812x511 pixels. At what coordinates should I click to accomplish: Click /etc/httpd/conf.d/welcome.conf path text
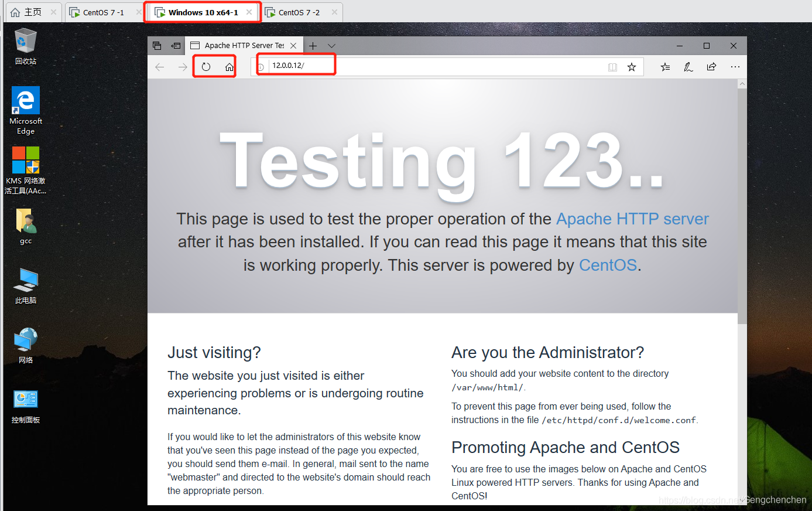[619, 420]
